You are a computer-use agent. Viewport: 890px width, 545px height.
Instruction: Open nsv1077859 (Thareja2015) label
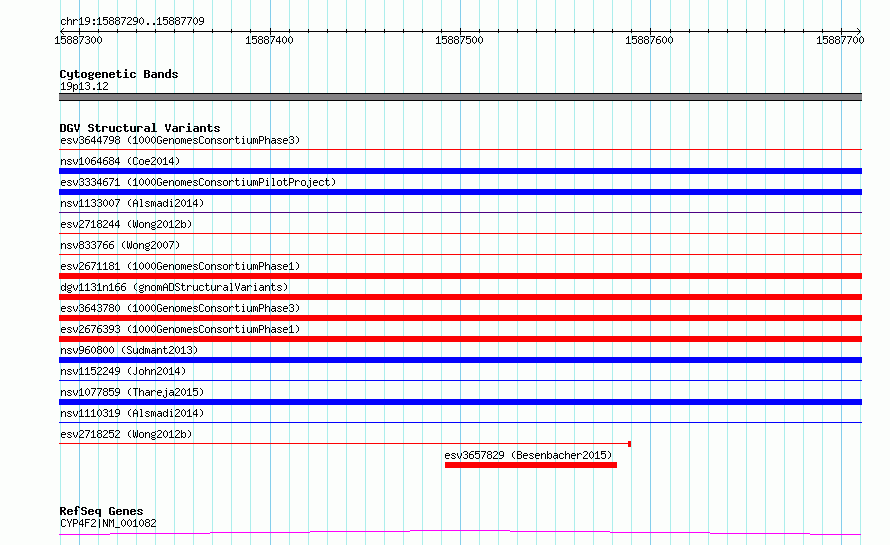[x=132, y=392]
